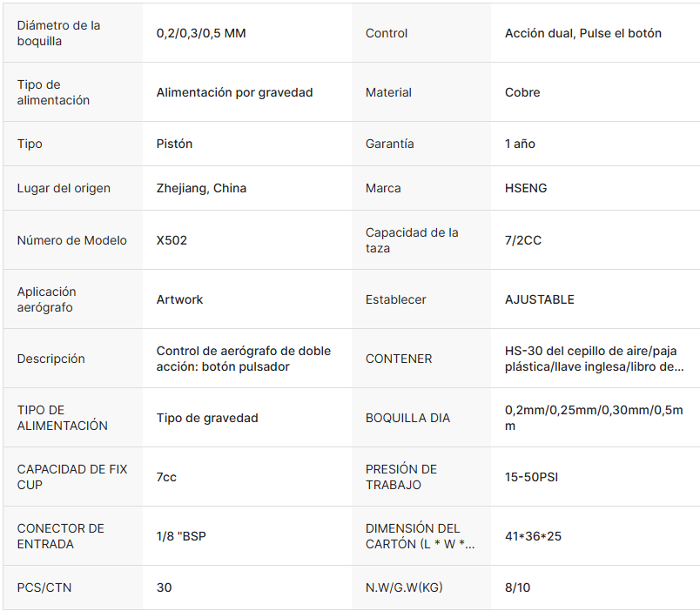Select the model number X502

point(172,240)
